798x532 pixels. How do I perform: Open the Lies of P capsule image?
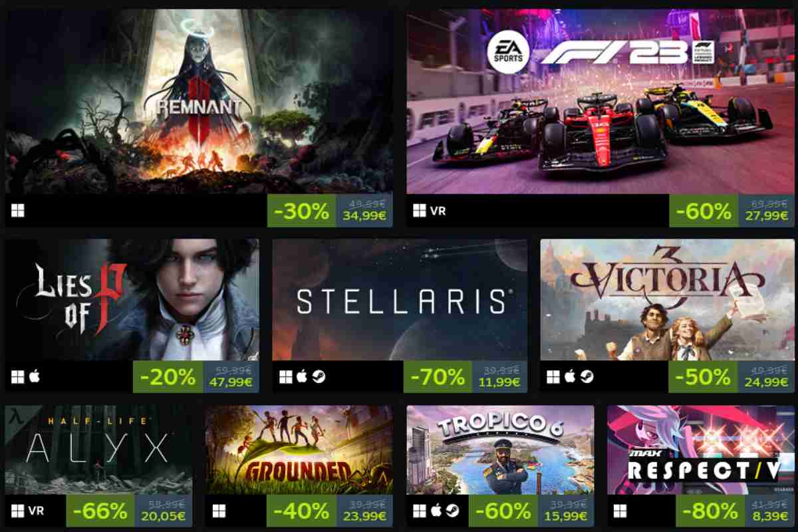132,300
